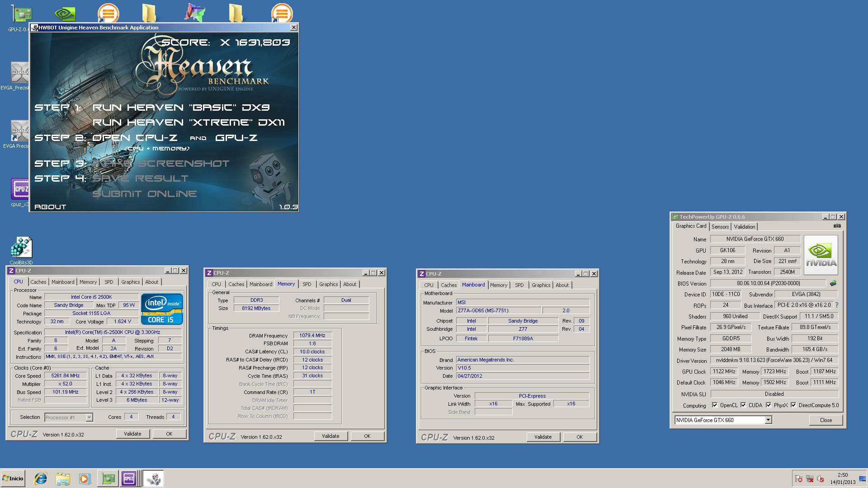Click the Driver Version field in GPU-Z

[x=774, y=361]
